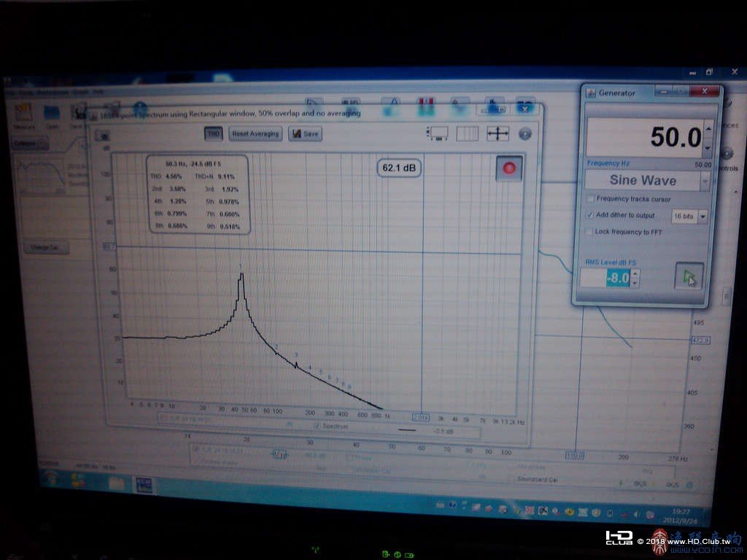Enable Frequency tracks cursor checkbox
Image resolution: width=747 pixels, height=560 pixels.
click(x=590, y=198)
